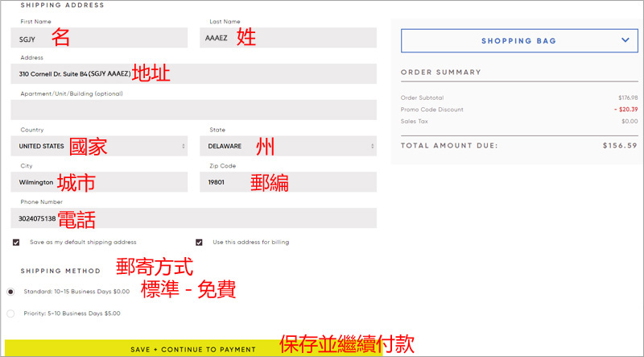Open the State dropdown showing Delaware
The image size is (644, 357).
coord(287,146)
